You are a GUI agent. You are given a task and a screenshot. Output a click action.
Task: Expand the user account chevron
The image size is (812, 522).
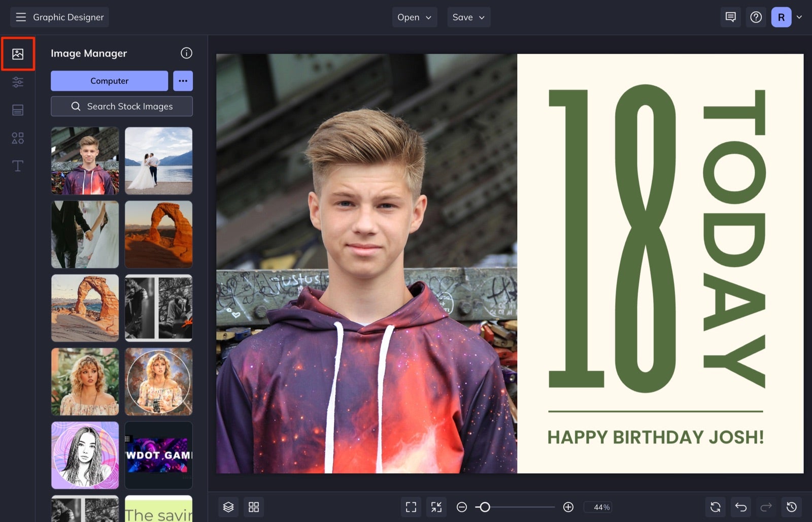[x=799, y=17]
